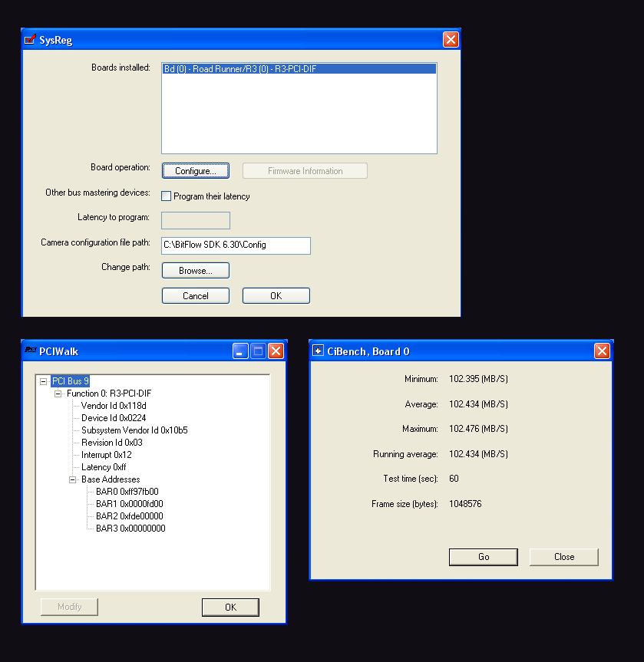Select BAR0 0xff97fb00 tree entry

click(x=127, y=492)
